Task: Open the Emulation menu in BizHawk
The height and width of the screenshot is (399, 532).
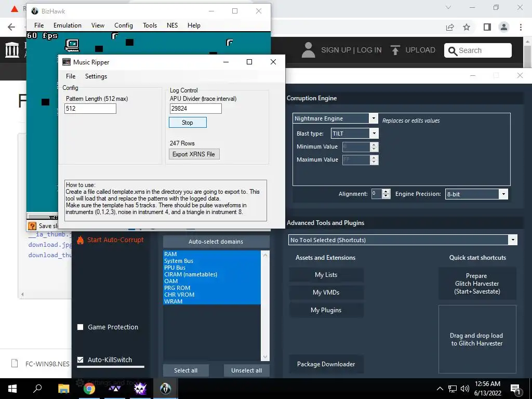Action: [67, 25]
